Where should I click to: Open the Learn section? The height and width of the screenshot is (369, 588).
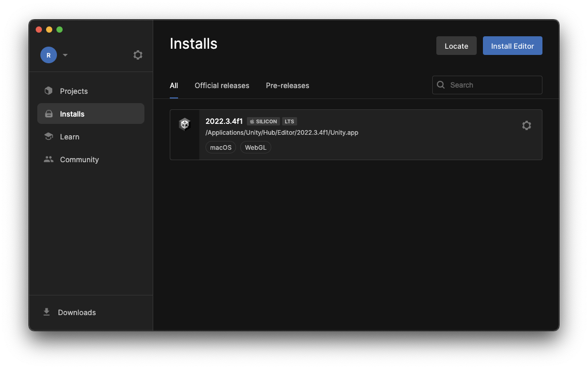point(91,137)
